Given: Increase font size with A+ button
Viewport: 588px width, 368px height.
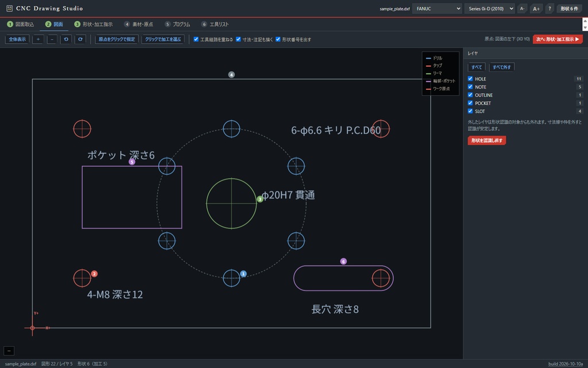Looking at the screenshot, I should tap(536, 9).
